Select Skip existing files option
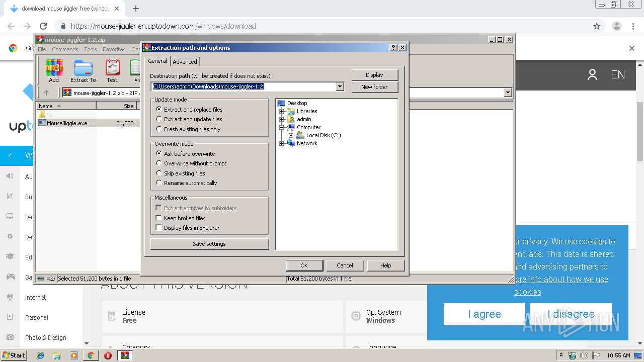 [159, 173]
